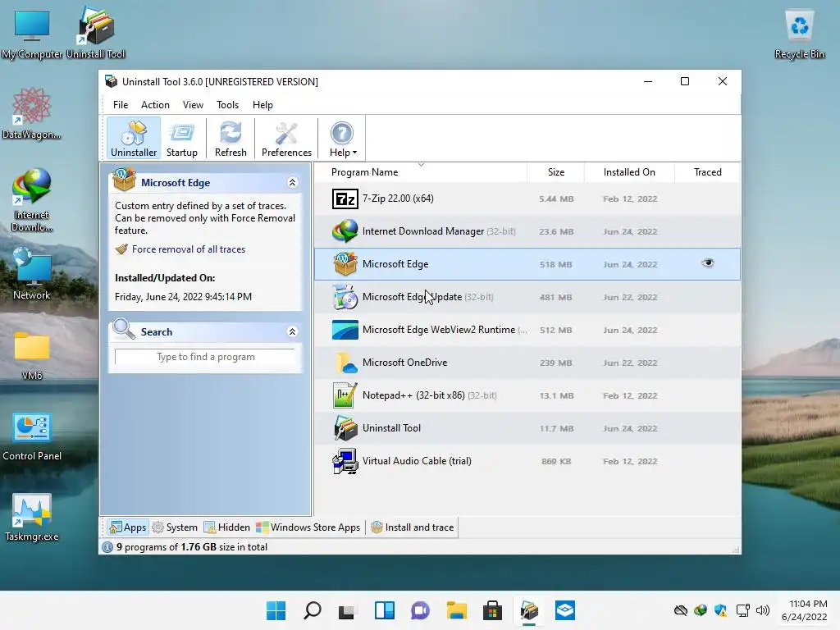Sort list by Size column header
840x630 pixels.
555,172
